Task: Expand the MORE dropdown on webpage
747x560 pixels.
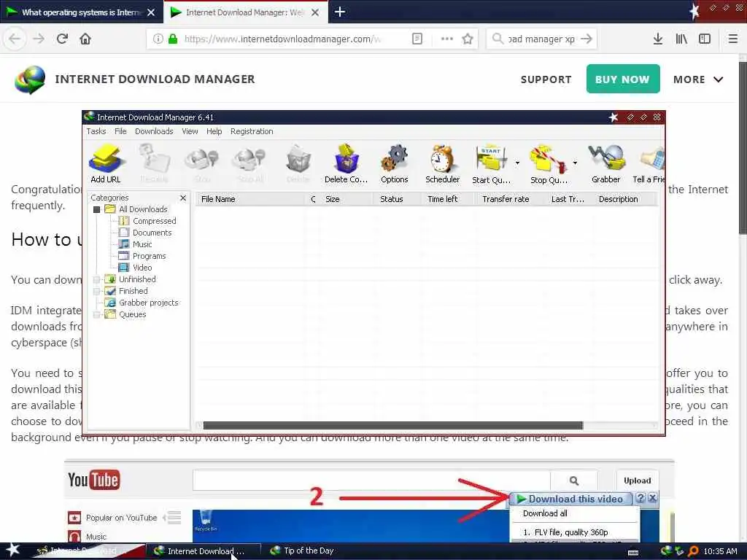Action: 698,79
